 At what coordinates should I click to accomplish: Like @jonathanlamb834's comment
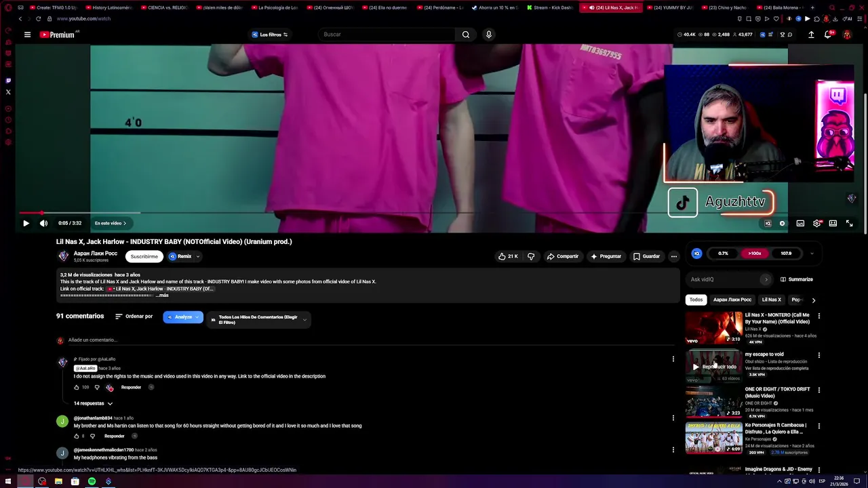(x=77, y=436)
